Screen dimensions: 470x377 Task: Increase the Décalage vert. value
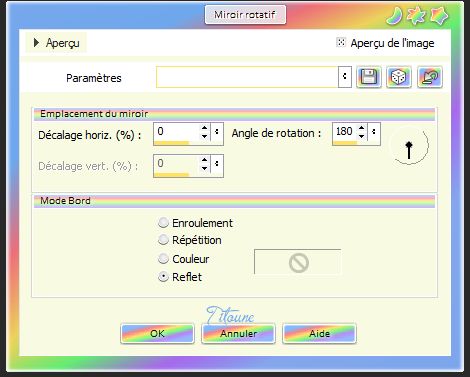point(205,159)
